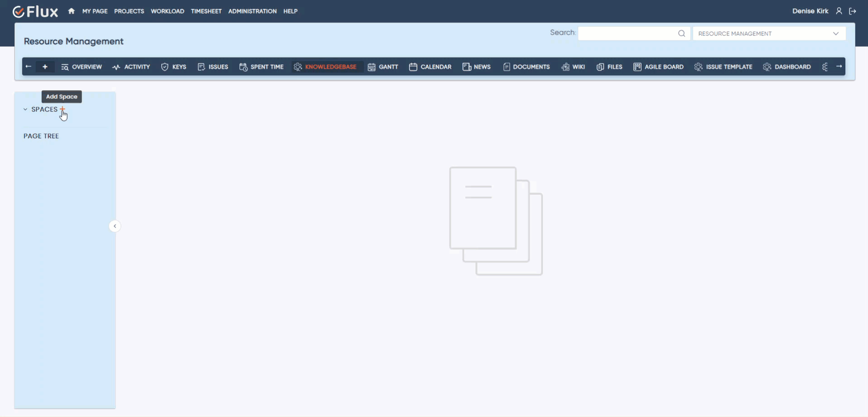Open Page Tree in the sidebar
868x417 pixels.
coord(41,136)
